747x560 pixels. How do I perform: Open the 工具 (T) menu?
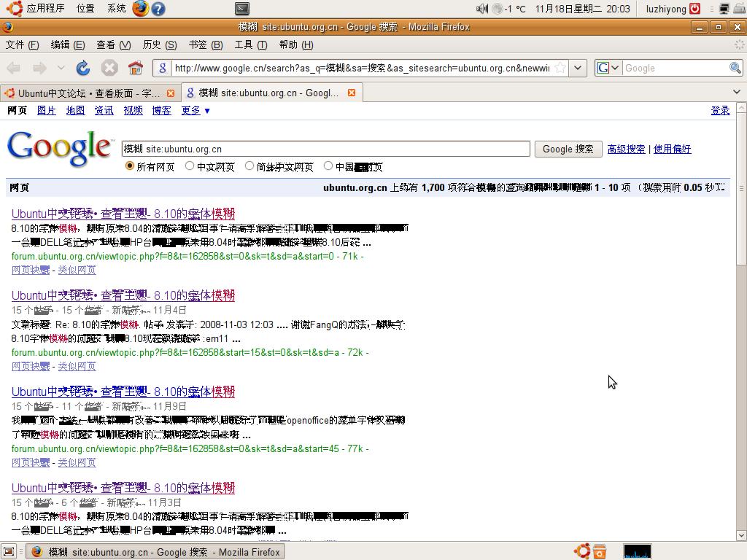(251, 44)
